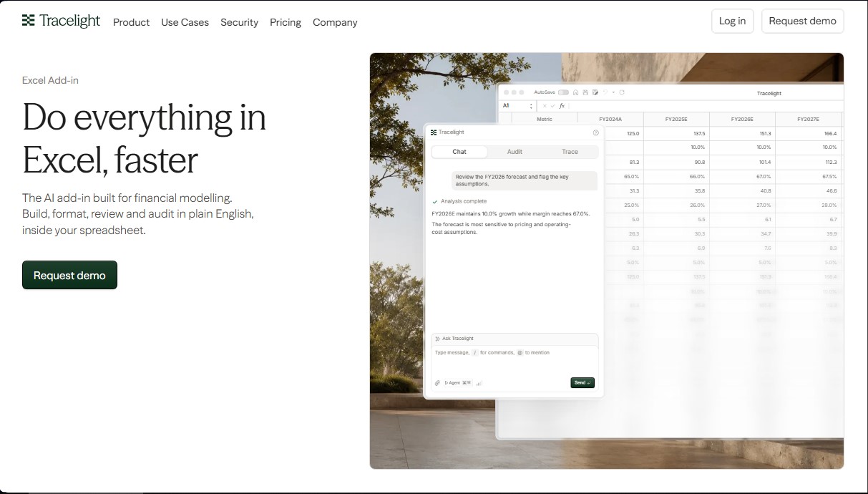Click the formula bar input area
Image resolution: width=868 pixels, height=494 pixels.
click(x=705, y=106)
